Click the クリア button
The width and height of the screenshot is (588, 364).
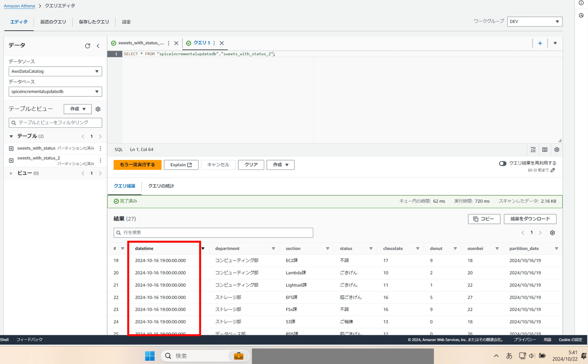[251, 165]
